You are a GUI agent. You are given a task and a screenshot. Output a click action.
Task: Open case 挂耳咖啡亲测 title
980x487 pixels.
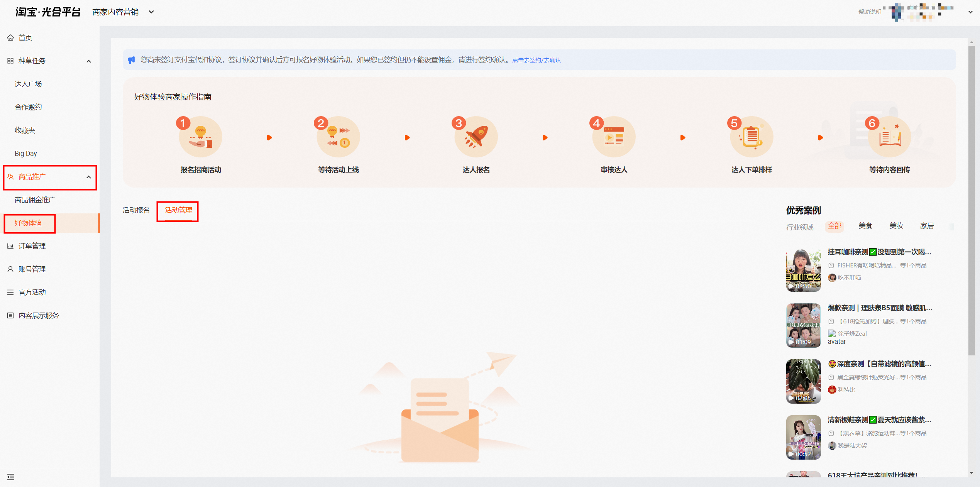pyautogui.click(x=879, y=252)
